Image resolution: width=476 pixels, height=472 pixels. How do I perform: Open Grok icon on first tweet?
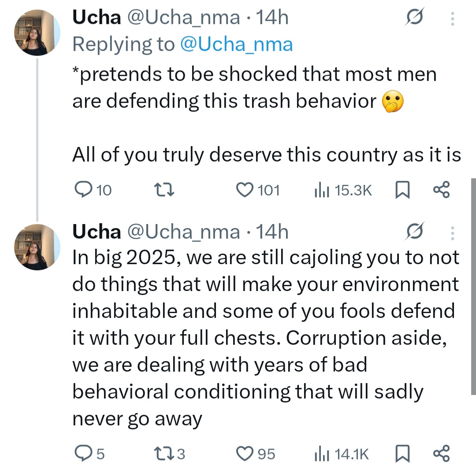tap(415, 18)
